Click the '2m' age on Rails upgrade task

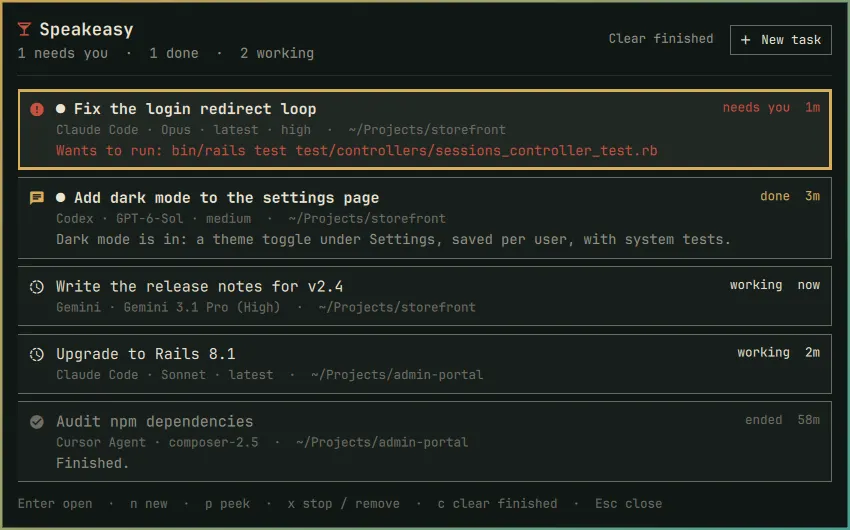click(x=813, y=352)
